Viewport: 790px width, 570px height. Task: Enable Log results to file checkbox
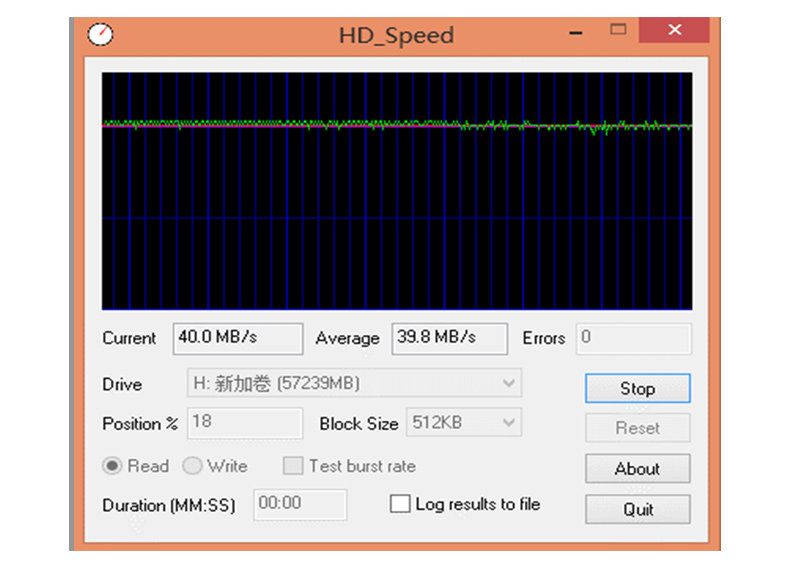(400, 503)
